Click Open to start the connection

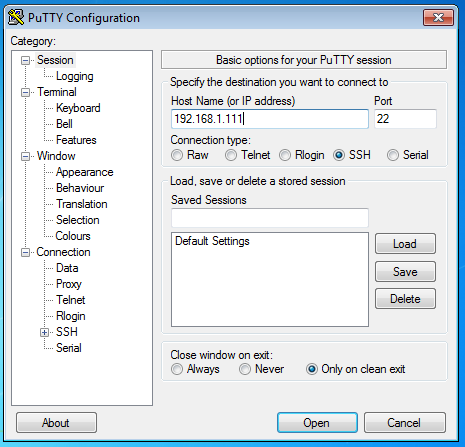pos(317,423)
